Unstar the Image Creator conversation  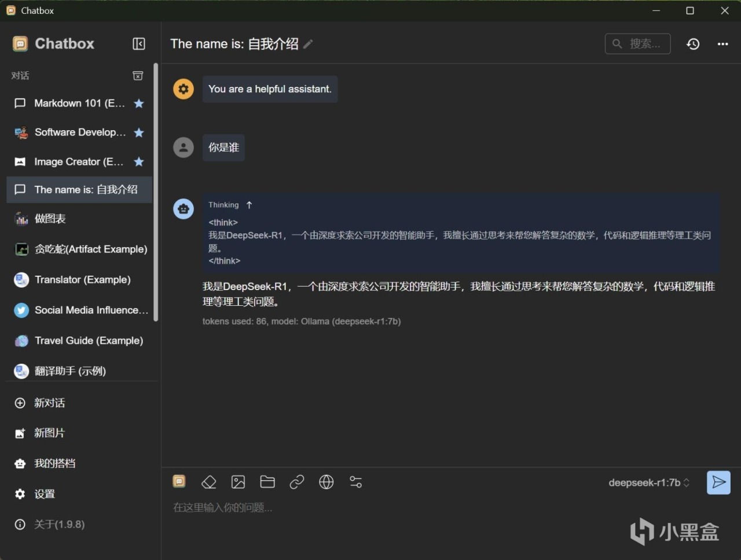[x=139, y=162]
